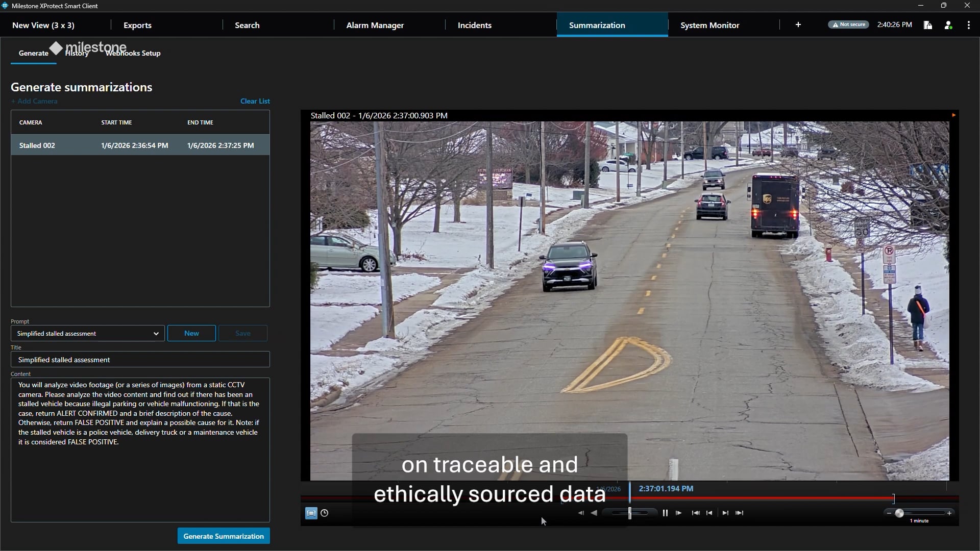Add a new tab with plus
Screen dimensions: 980x551
pyautogui.click(x=798, y=24)
